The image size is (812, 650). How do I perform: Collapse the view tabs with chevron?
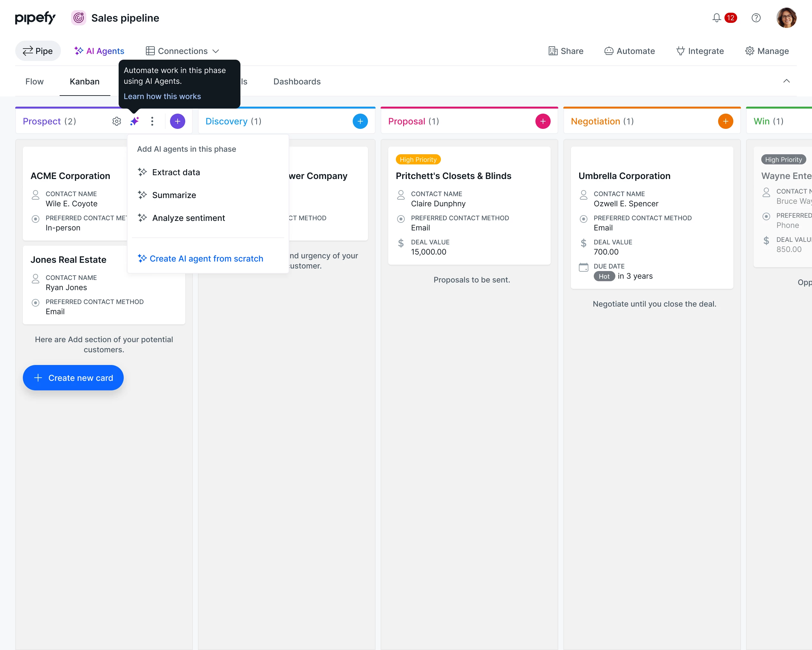point(786,81)
